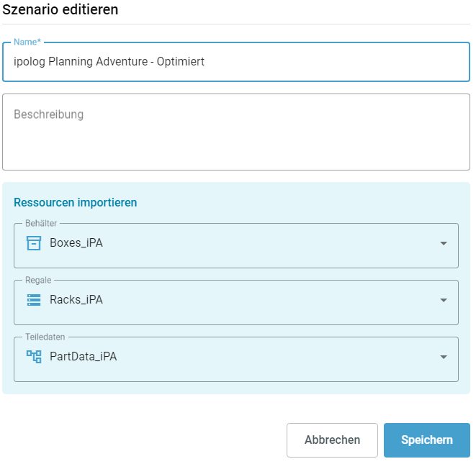The width and height of the screenshot is (476, 464).
Task: Select the Boxes_iPA value in Behälter
Action: (x=76, y=243)
